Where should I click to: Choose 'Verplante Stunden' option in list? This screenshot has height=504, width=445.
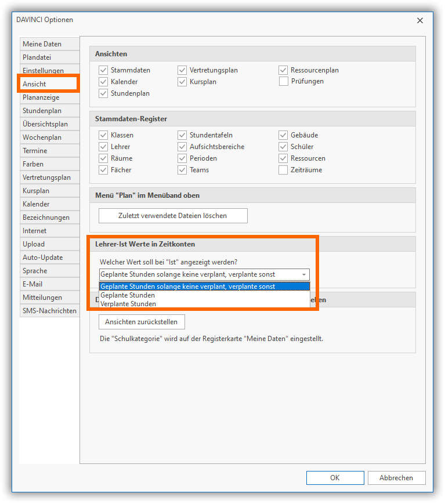128,303
